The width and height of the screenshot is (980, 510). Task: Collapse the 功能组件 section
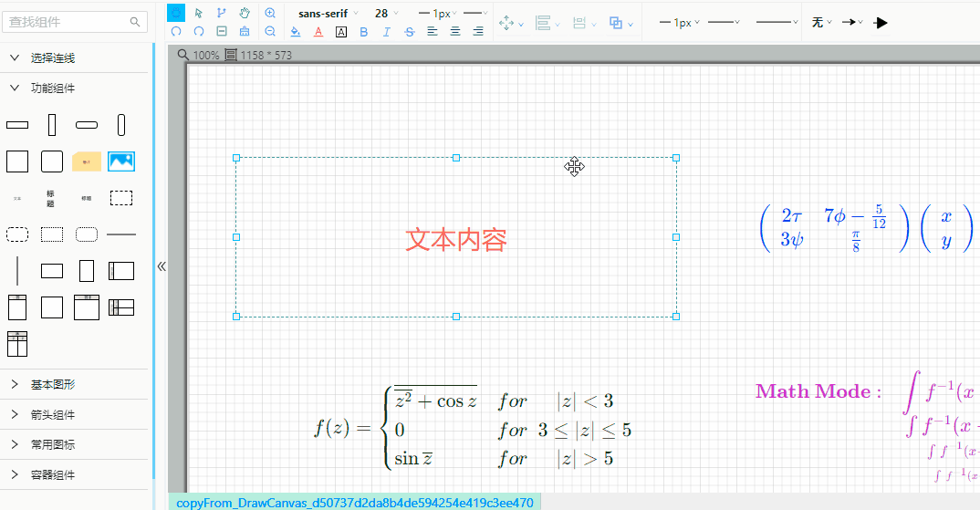tap(75, 88)
